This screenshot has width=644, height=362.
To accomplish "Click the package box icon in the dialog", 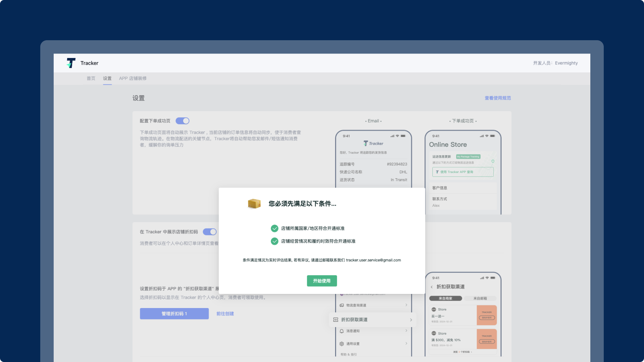I will 254,203.
